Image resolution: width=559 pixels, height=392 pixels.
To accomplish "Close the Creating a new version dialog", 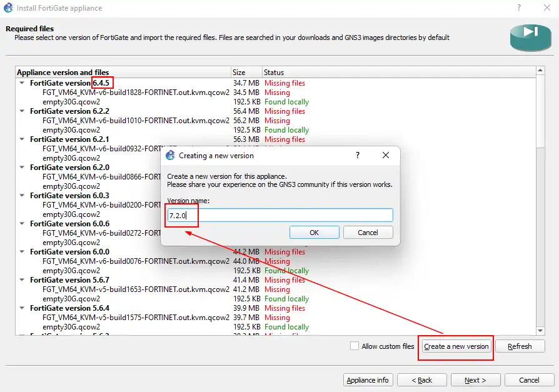I will click(x=385, y=155).
